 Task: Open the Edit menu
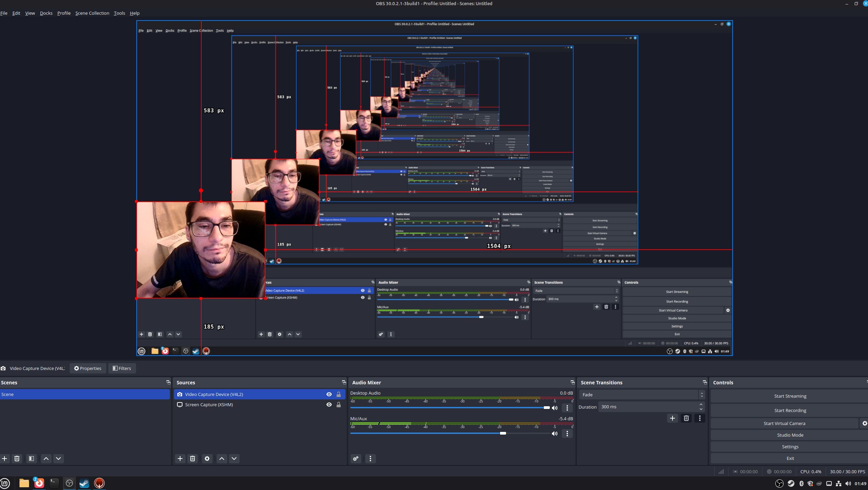tap(16, 13)
